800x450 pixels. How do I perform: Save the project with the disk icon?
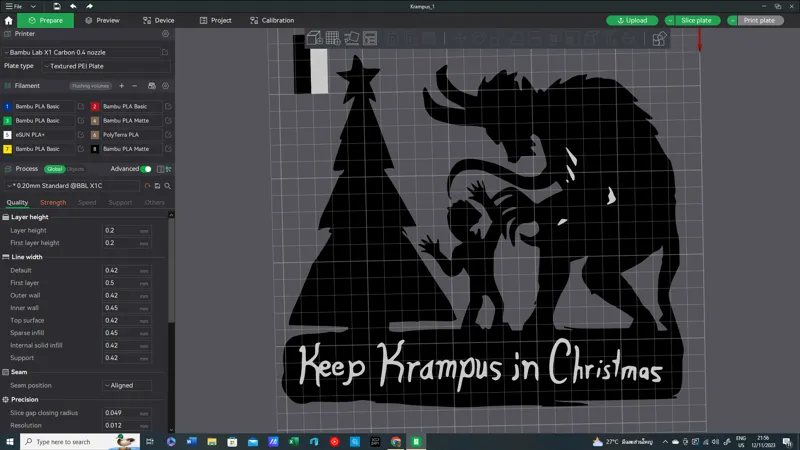57,6
